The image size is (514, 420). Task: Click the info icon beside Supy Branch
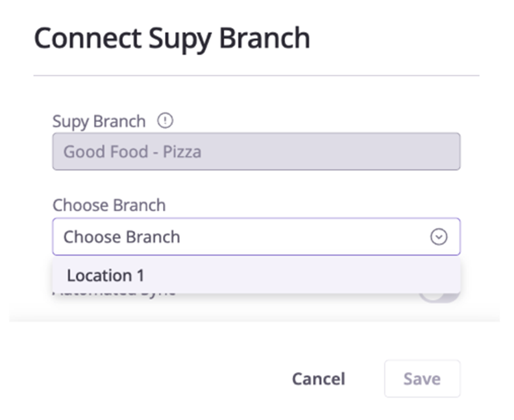click(x=167, y=121)
